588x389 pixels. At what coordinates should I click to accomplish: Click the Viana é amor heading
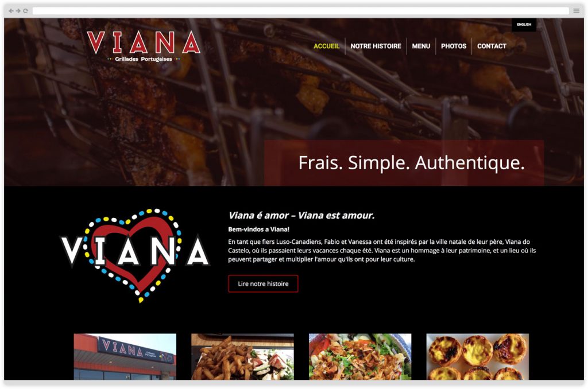point(301,216)
